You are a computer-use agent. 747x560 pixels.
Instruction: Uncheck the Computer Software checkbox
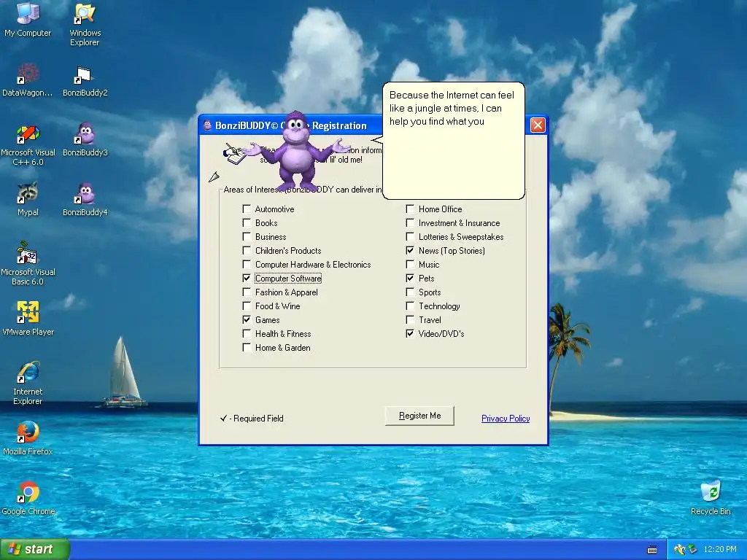point(247,278)
